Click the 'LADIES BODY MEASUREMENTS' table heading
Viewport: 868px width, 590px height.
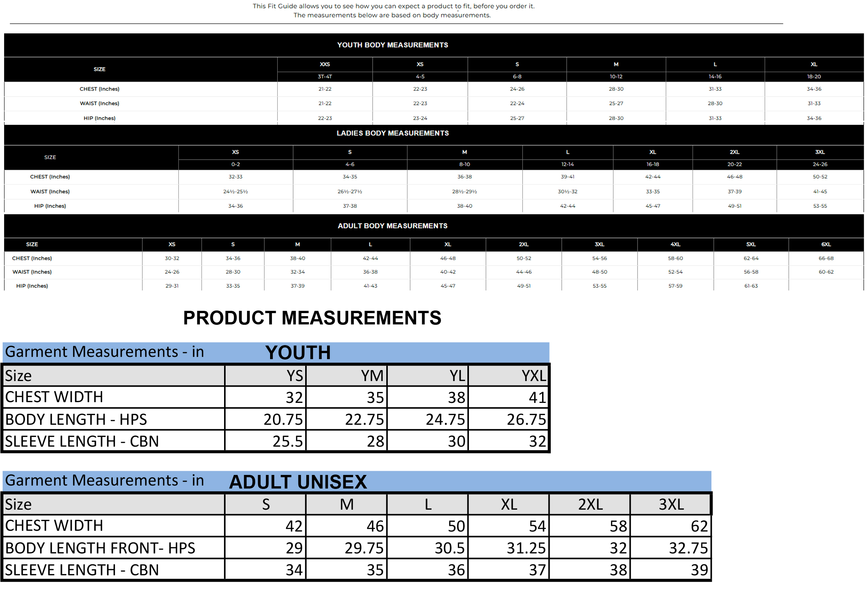(x=392, y=133)
